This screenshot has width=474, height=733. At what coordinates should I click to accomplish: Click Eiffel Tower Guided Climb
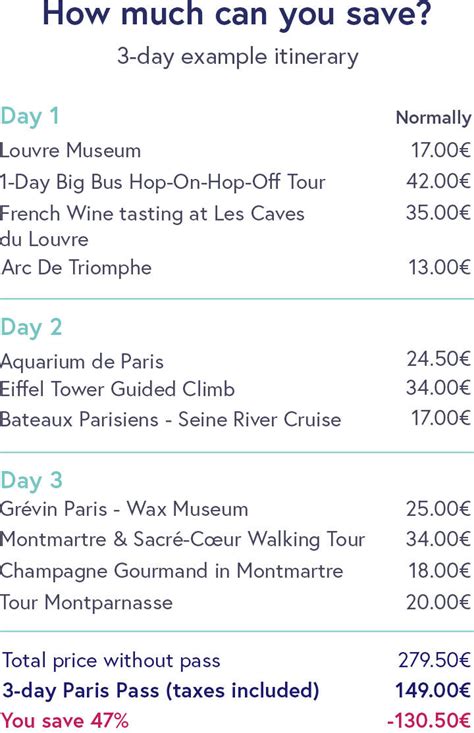117,389
